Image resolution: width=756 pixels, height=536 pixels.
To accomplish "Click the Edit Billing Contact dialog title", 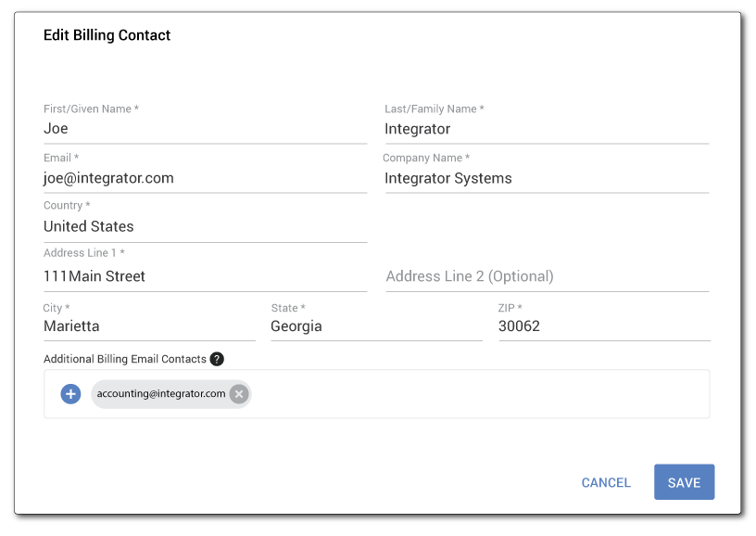I will pos(107,35).
